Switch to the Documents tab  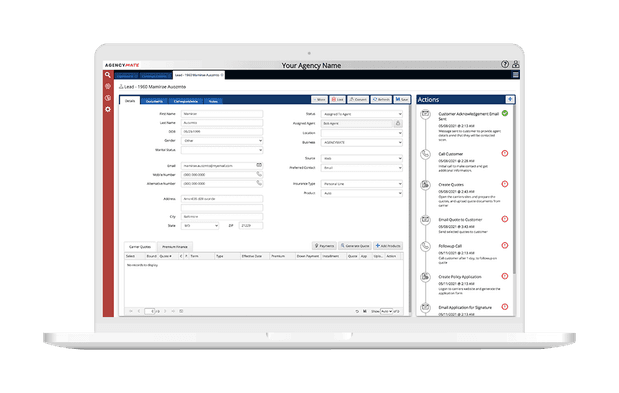coord(154,101)
